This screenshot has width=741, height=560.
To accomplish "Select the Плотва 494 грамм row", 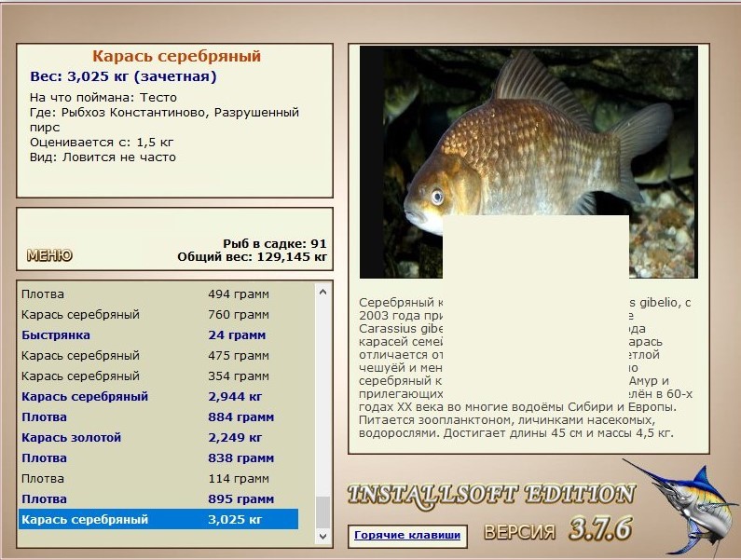I will (x=158, y=294).
